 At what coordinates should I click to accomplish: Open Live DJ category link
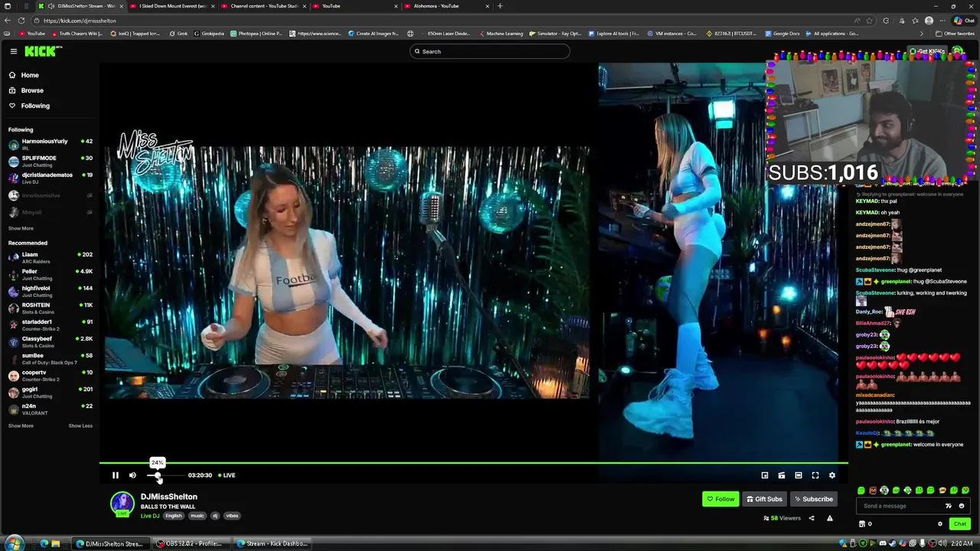(150, 516)
